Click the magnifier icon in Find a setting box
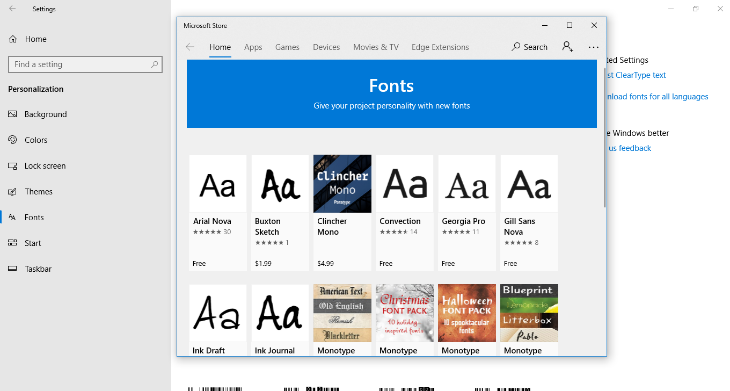 pyautogui.click(x=155, y=64)
